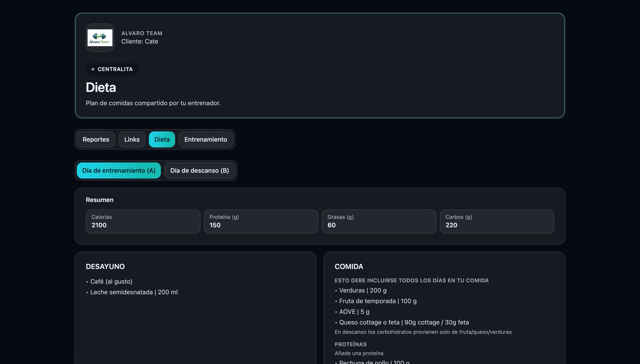Click the Cliente: Cate label

(x=140, y=41)
